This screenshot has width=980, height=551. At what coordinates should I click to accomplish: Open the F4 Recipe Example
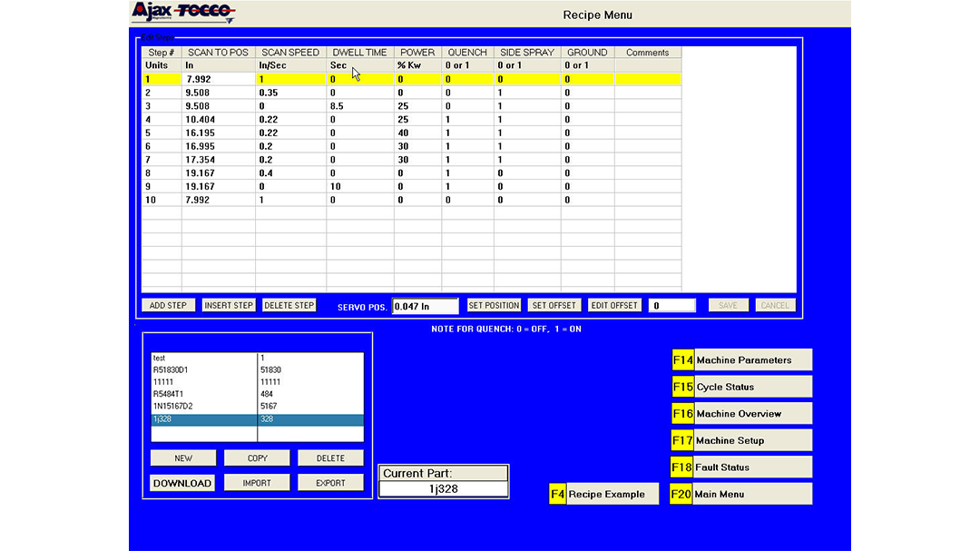603,494
